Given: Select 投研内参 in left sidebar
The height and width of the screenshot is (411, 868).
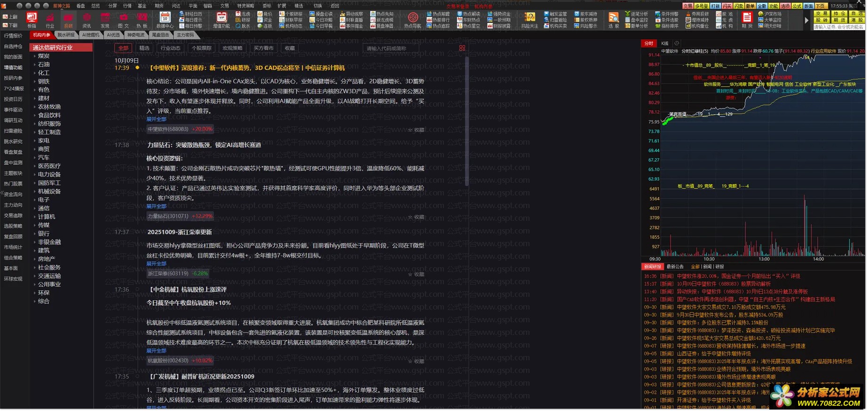Looking at the screenshot, I should (x=13, y=78).
